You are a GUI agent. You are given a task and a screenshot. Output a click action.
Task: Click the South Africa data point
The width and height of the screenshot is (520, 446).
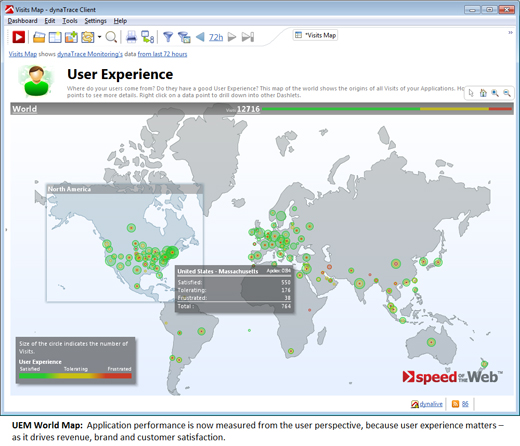tap(291, 351)
